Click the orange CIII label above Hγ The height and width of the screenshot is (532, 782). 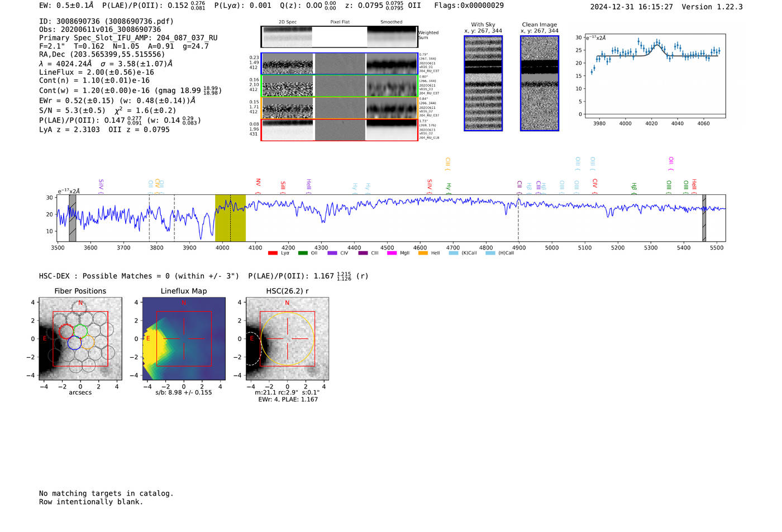point(447,164)
